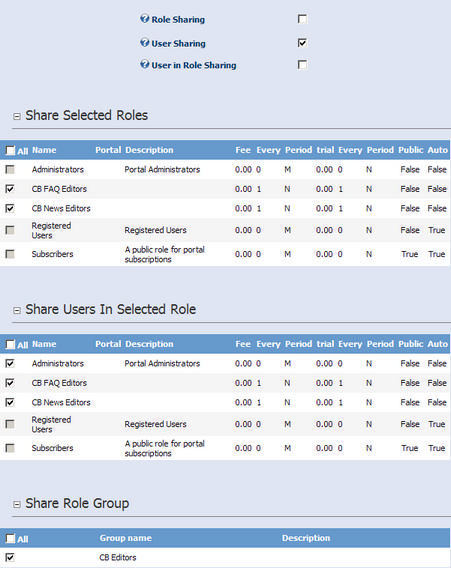
Task: Uncheck the CB Editors group checkbox
Action: click(10, 557)
